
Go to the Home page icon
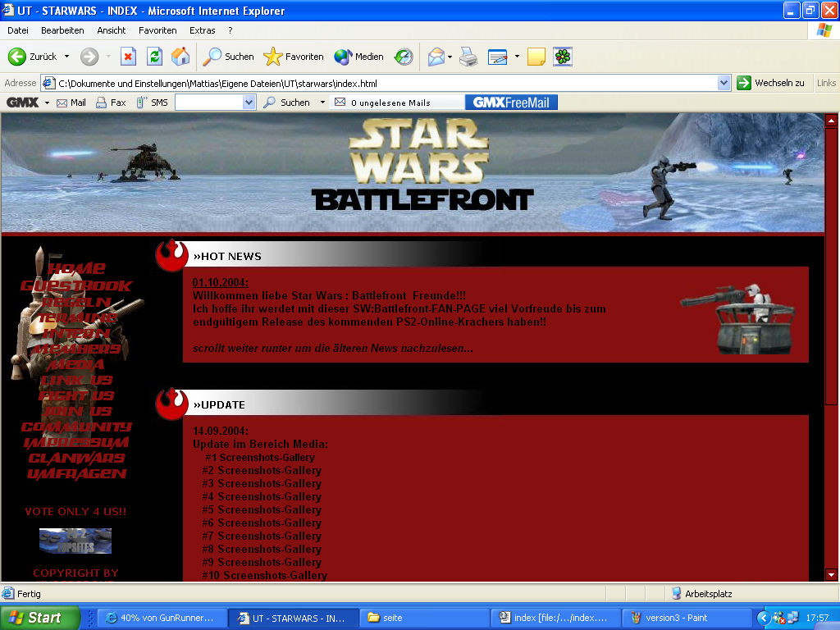(180, 57)
